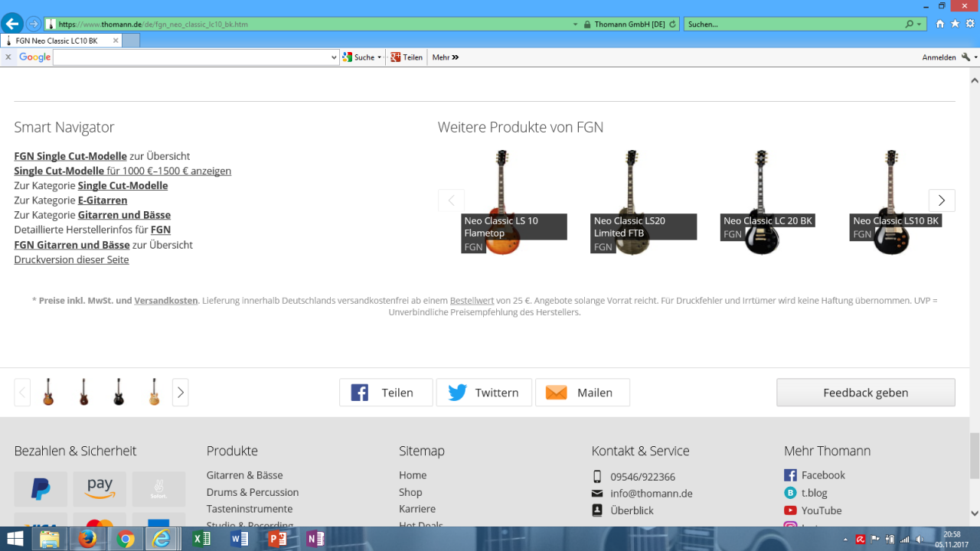Click the browser forward arrow button
980x551 pixels.
pos(34,24)
